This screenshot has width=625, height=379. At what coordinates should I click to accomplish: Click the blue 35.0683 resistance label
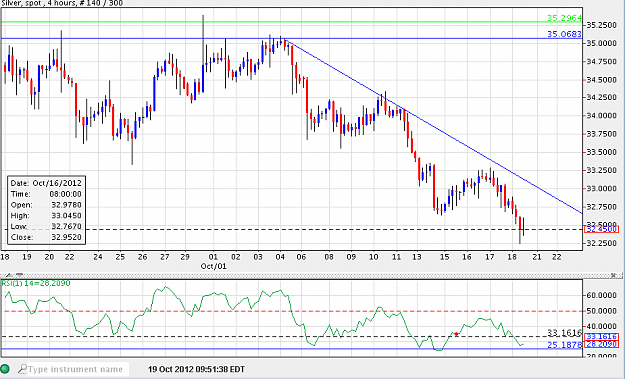pyautogui.click(x=564, y=34)
